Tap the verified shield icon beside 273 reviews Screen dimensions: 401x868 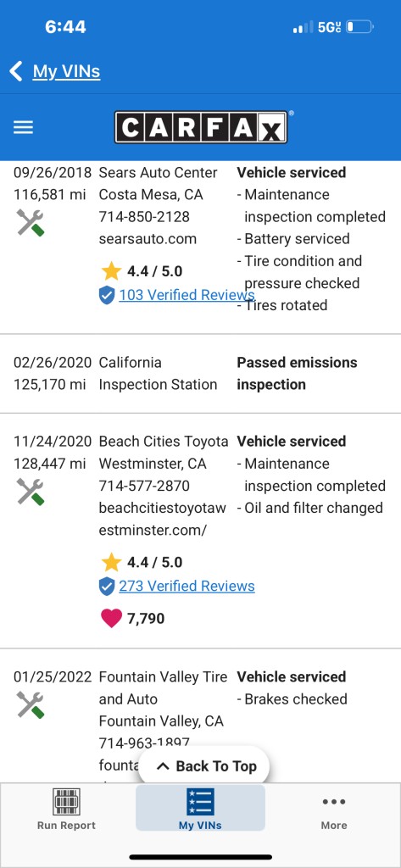pos(107,587)
